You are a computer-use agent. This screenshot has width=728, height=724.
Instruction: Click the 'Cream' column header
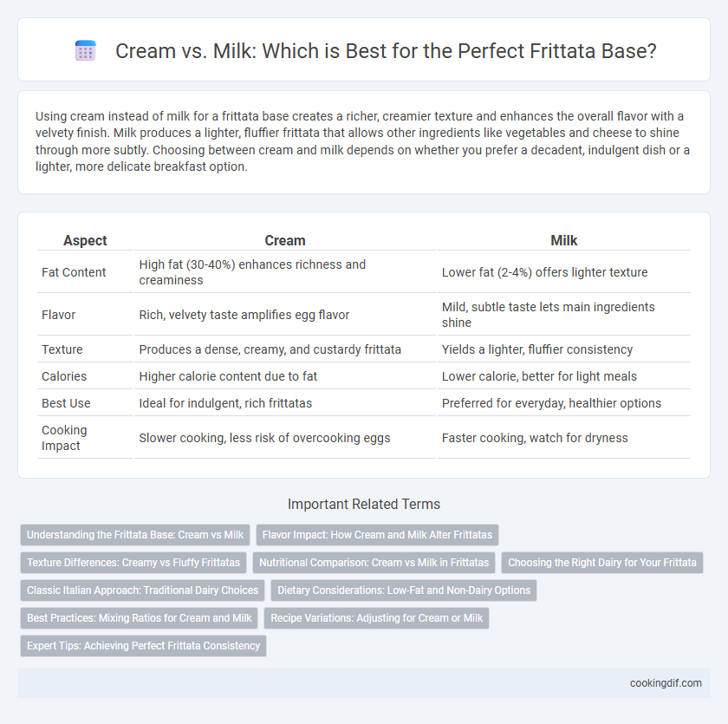click(x=285, y=240)
